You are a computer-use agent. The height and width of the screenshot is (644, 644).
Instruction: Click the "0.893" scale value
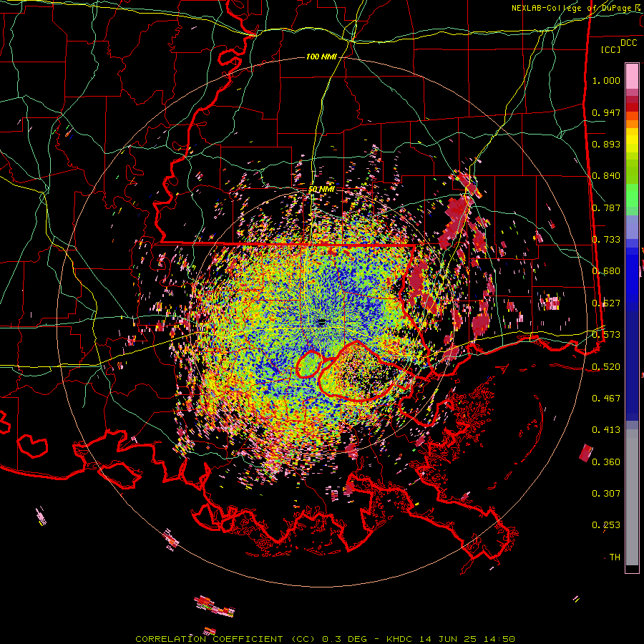[x=606, y=144]
